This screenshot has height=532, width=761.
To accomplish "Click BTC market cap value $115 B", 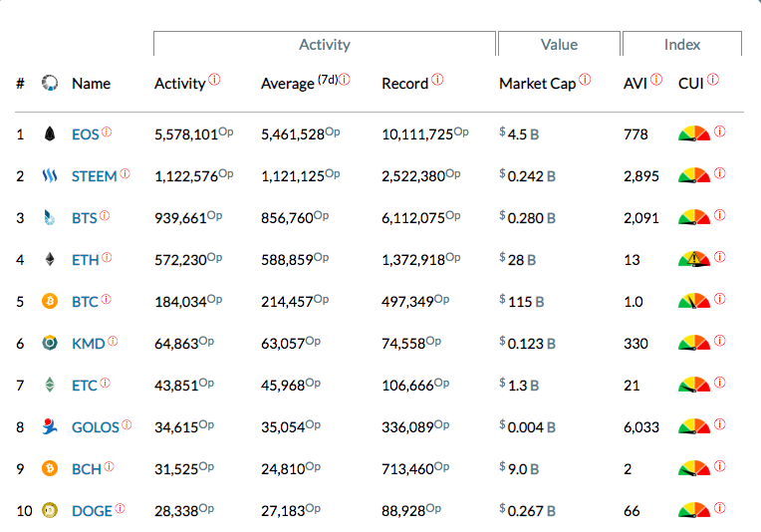I will 522,301.
